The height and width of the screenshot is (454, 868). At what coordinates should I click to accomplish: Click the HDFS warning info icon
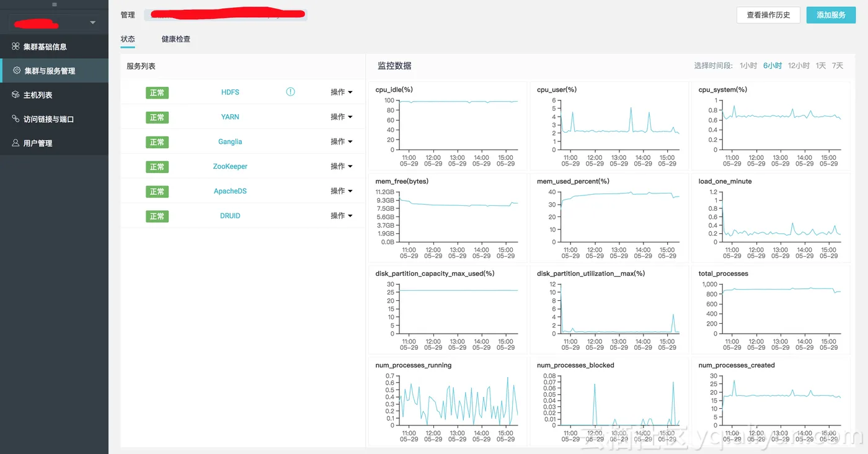(290, 92)
